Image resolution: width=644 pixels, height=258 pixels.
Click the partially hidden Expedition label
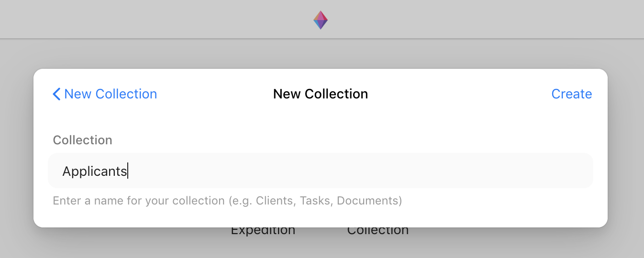(x=263, y=231)
